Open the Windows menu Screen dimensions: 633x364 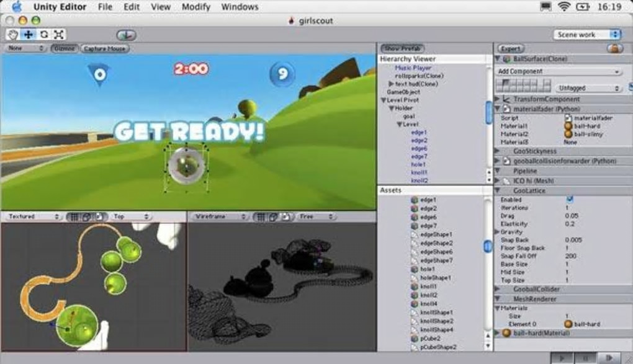click(240, 7)
